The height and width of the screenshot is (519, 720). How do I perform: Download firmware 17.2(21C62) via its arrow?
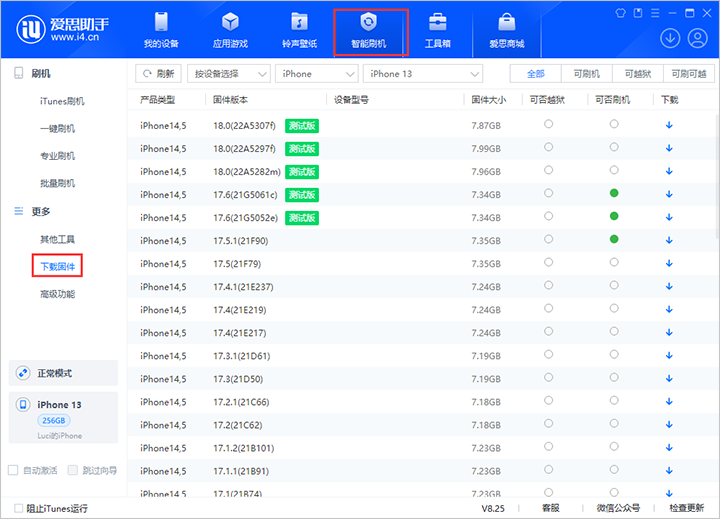[669, 424]
